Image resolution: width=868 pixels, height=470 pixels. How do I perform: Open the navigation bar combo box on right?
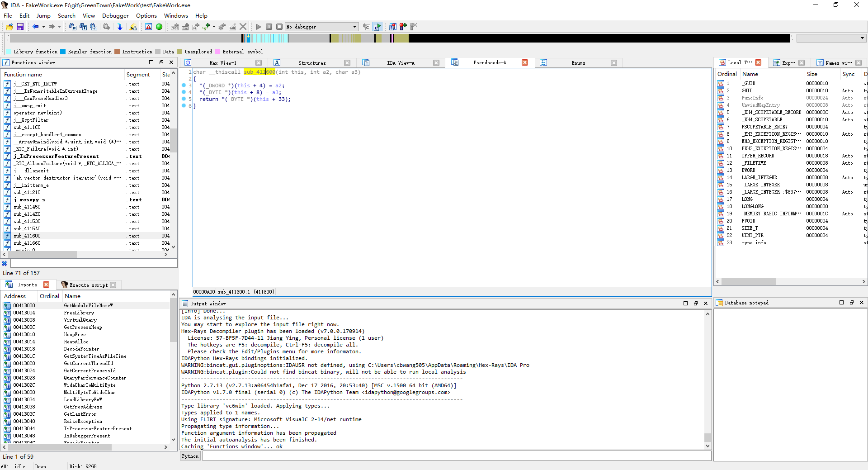(x=831, y=38)
